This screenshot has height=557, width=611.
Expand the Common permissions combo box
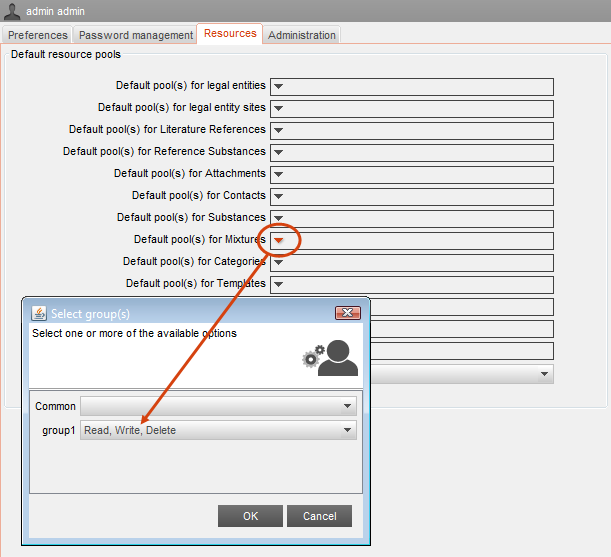click(x=218, y=406)
